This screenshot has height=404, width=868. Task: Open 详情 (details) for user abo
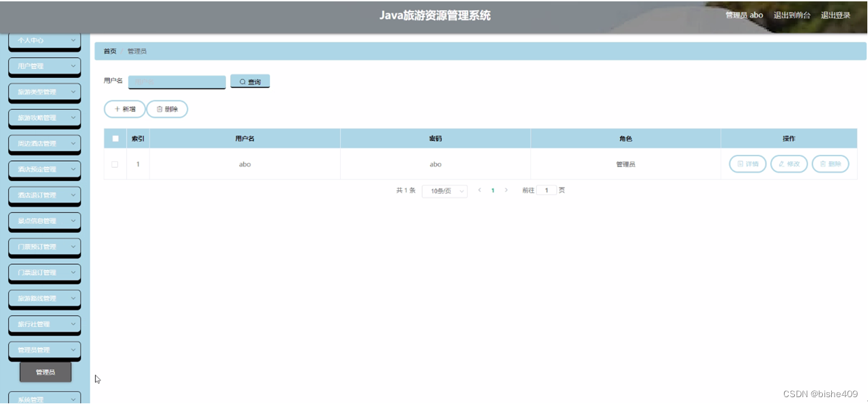[748, 164]
